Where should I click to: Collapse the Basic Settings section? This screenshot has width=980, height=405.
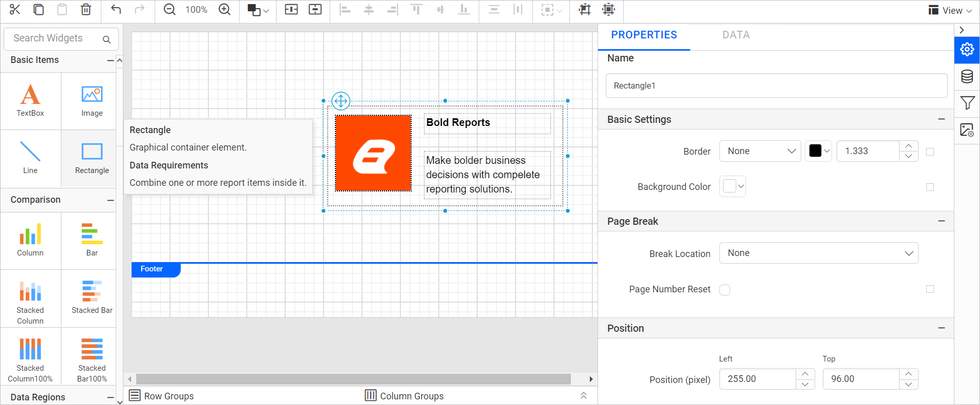941,119
